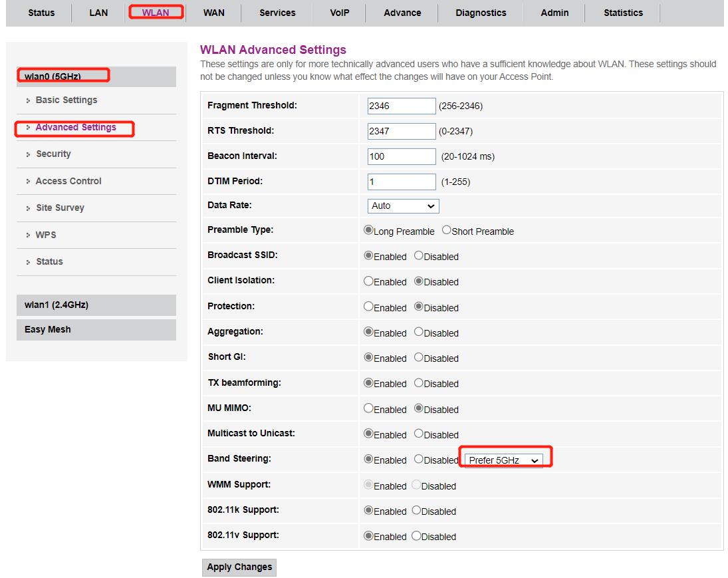
Task: Expand the Easy Mesh section
Action: [47, 329]
